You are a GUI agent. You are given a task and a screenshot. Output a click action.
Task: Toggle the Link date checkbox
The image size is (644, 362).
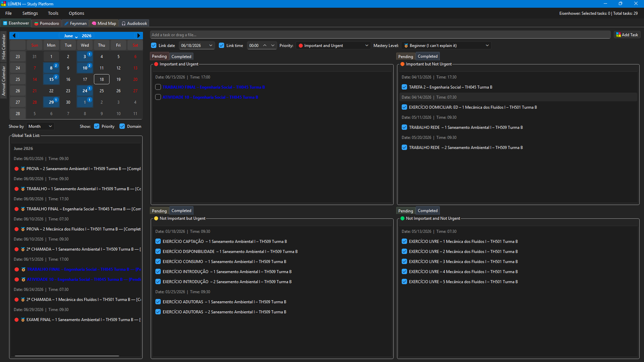click(154, 46)
